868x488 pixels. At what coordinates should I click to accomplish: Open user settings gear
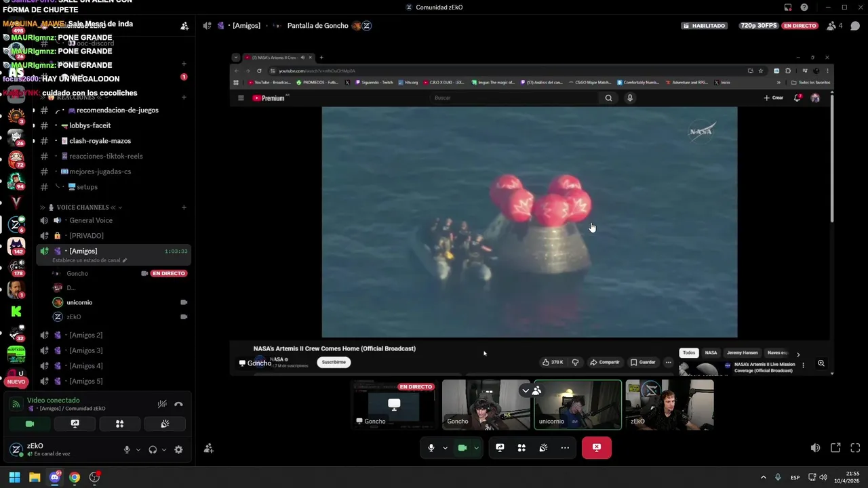coord(178,449)
